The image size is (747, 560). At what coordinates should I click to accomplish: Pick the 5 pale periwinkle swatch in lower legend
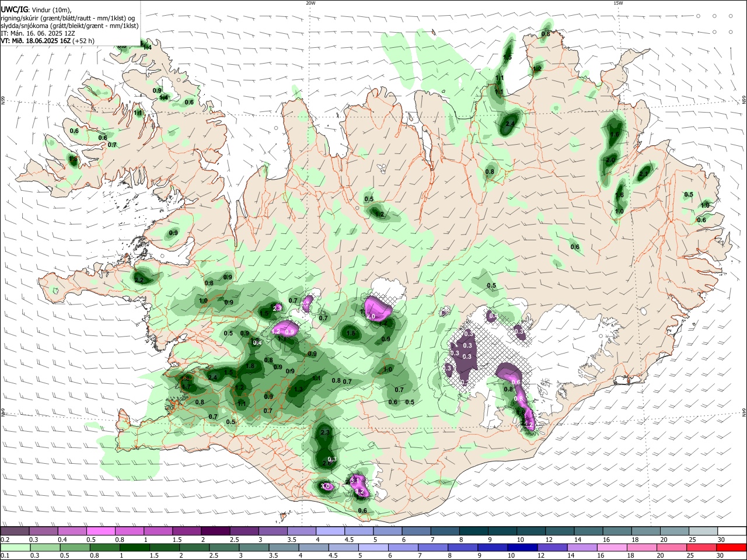click(373, 547)
